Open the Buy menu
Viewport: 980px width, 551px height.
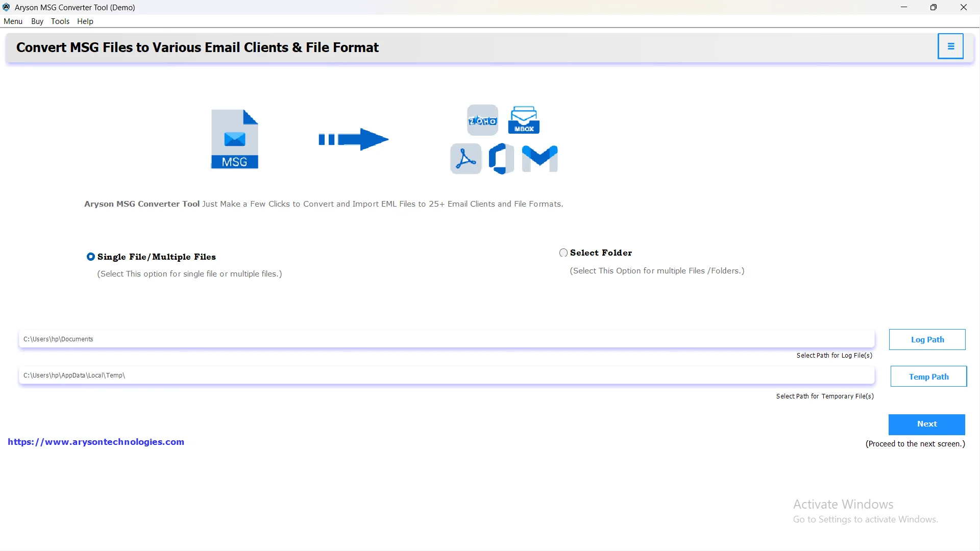pos(37,21)
